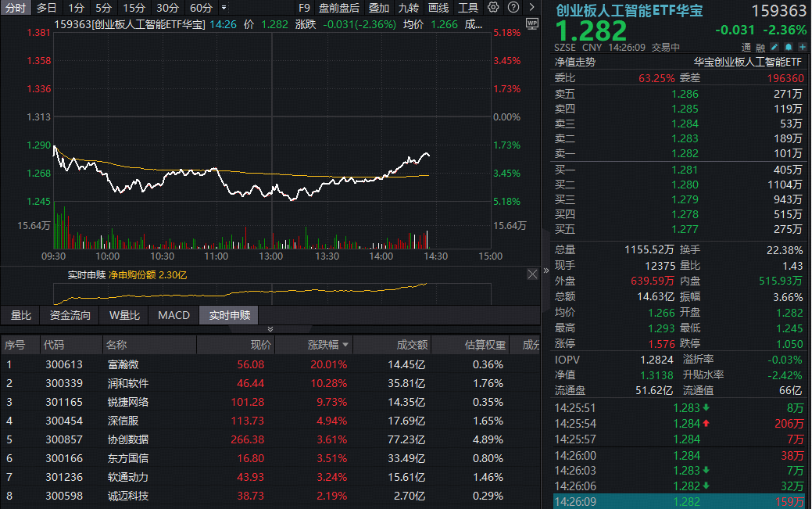Image resolution: width=812 pixels, height=509 pixels.
Task: Add the ETF to watchlist with plus icon
Action: (802, 48)
